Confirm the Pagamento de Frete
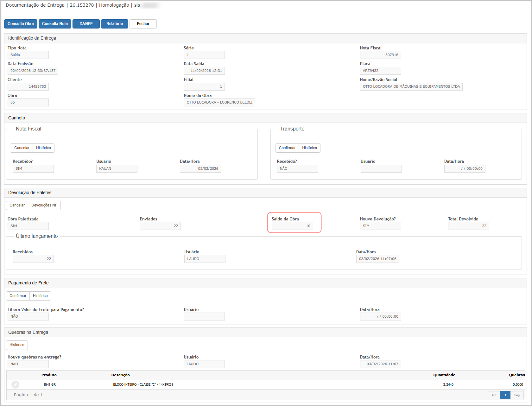This screenshot has height=406, width=532. [18, 296]
